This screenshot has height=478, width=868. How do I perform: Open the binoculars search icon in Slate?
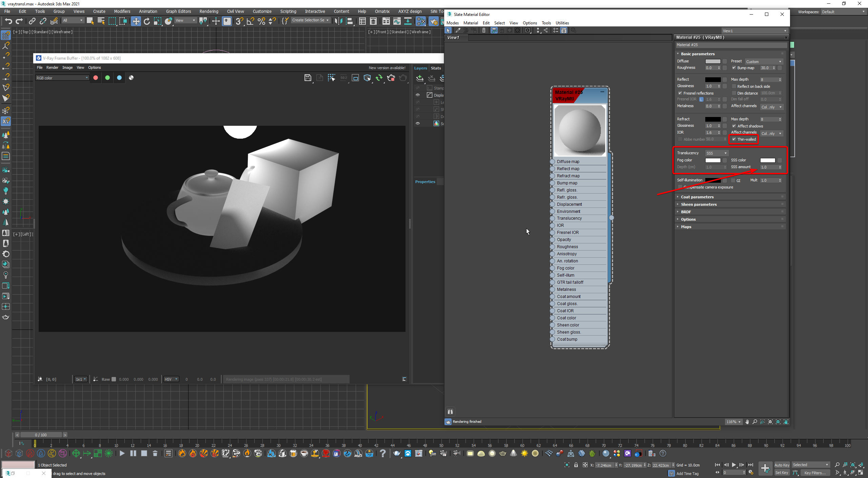pyautogui.click(x=450, y=412)
